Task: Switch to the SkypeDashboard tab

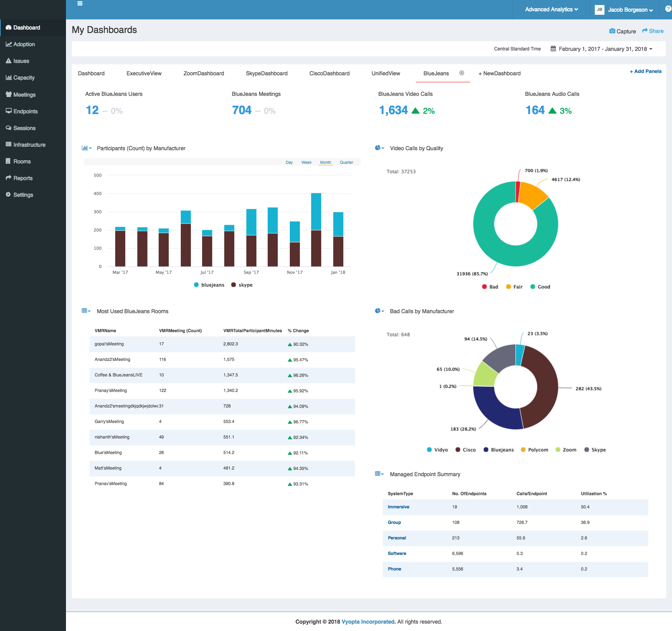Action: pyautogui.click(x=267, y=73)
